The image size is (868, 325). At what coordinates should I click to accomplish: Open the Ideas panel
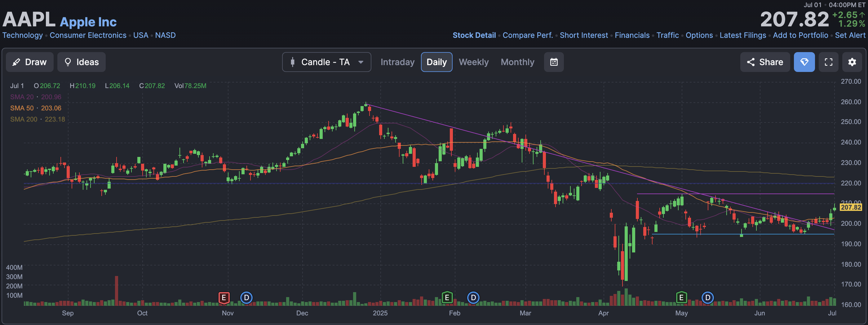81,62
